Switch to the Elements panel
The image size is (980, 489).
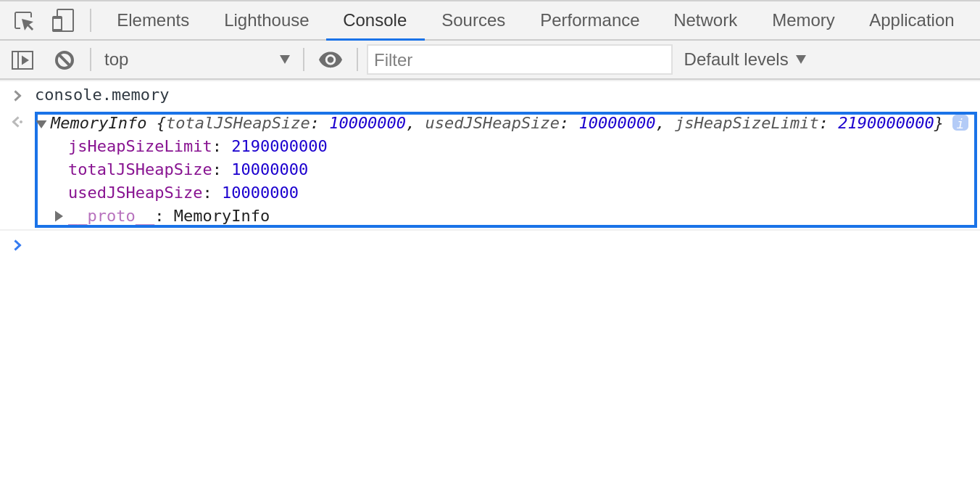[153, 20]
